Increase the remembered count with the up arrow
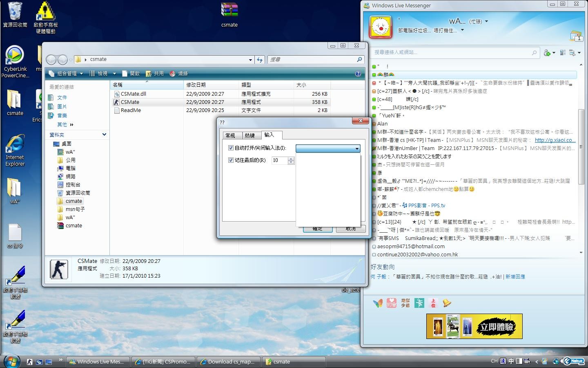588x368 pixels. click(291, 158)
